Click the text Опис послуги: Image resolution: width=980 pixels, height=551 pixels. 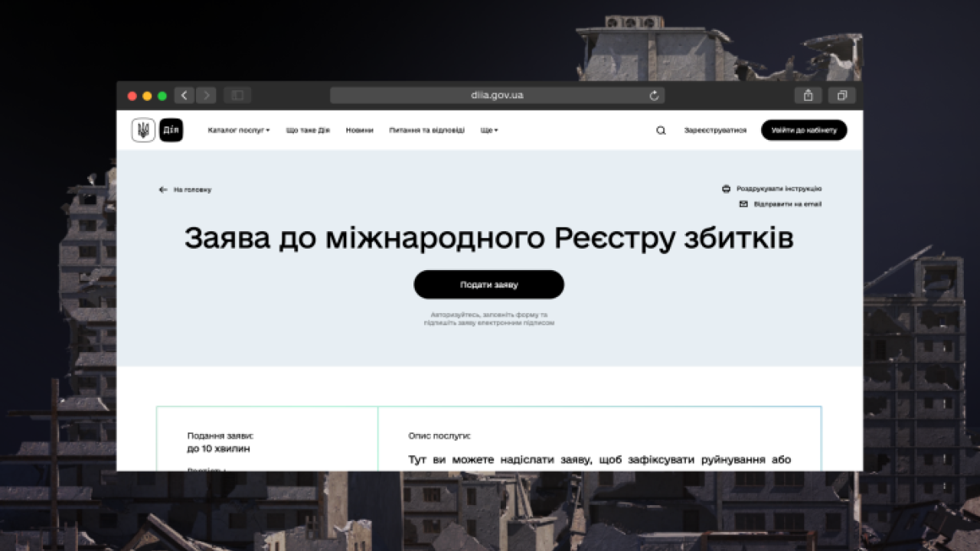tap(439, 435)
